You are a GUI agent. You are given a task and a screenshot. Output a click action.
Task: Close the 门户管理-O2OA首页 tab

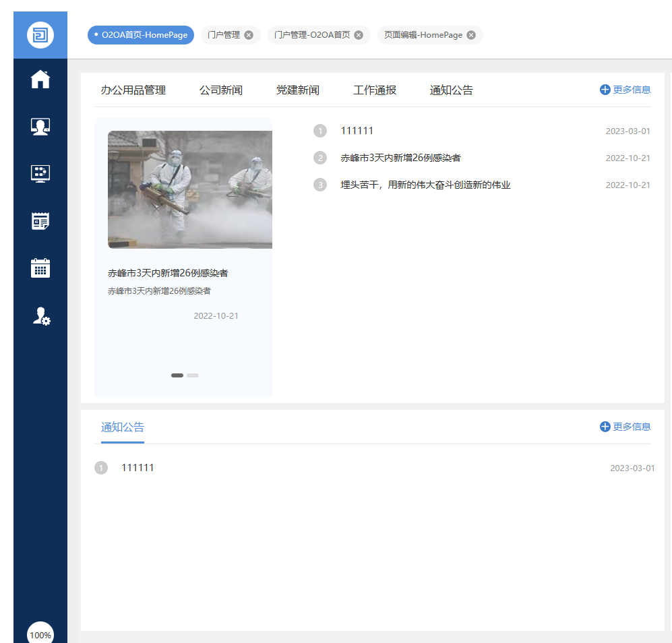pos(359,35)
